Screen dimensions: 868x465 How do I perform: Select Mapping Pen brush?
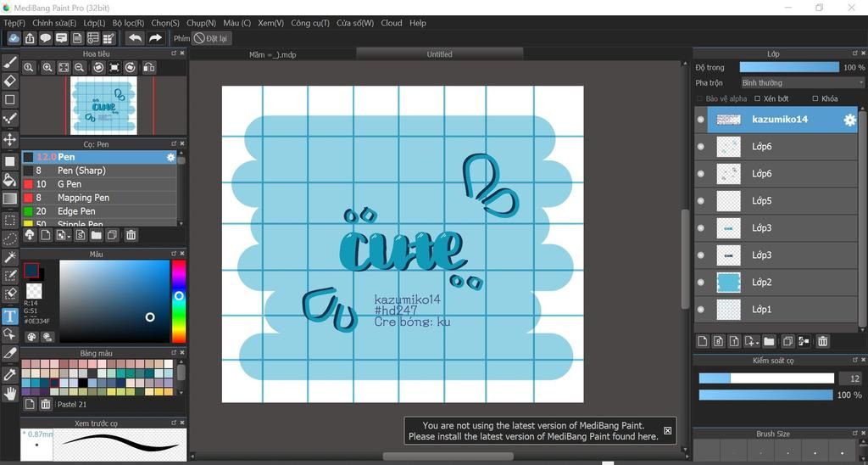pyautogui.click(x=99, y=198)
